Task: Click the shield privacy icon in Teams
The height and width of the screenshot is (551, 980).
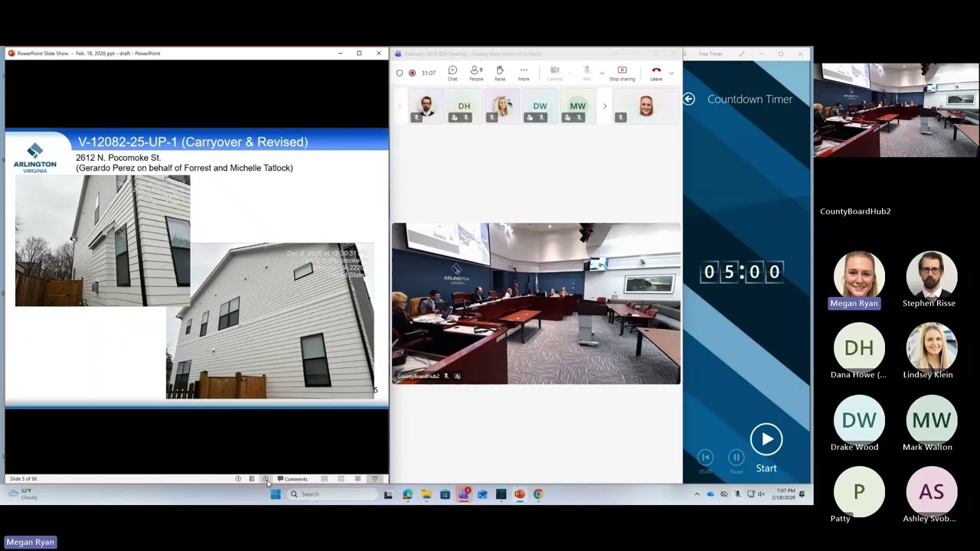Action: (x=400, y=73)
